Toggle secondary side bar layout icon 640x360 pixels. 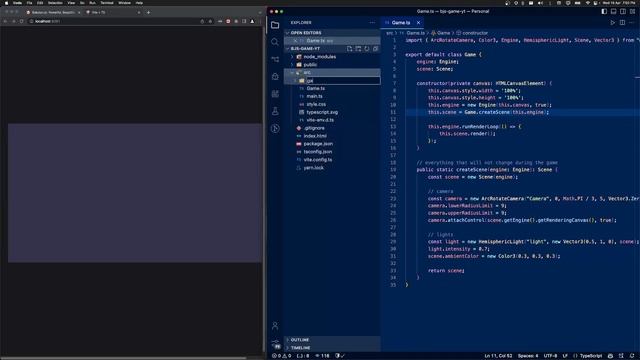pos(623,11)
